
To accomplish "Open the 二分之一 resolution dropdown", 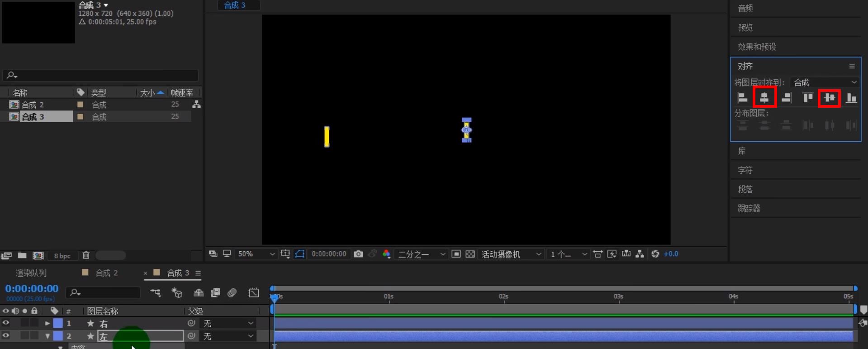I will click(422, 254).
